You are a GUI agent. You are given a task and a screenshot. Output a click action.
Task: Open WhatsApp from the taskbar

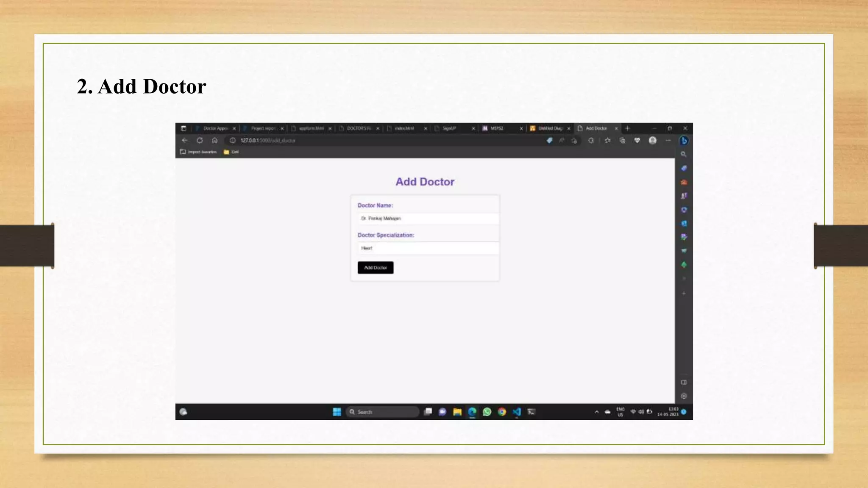tap(487, 412)
